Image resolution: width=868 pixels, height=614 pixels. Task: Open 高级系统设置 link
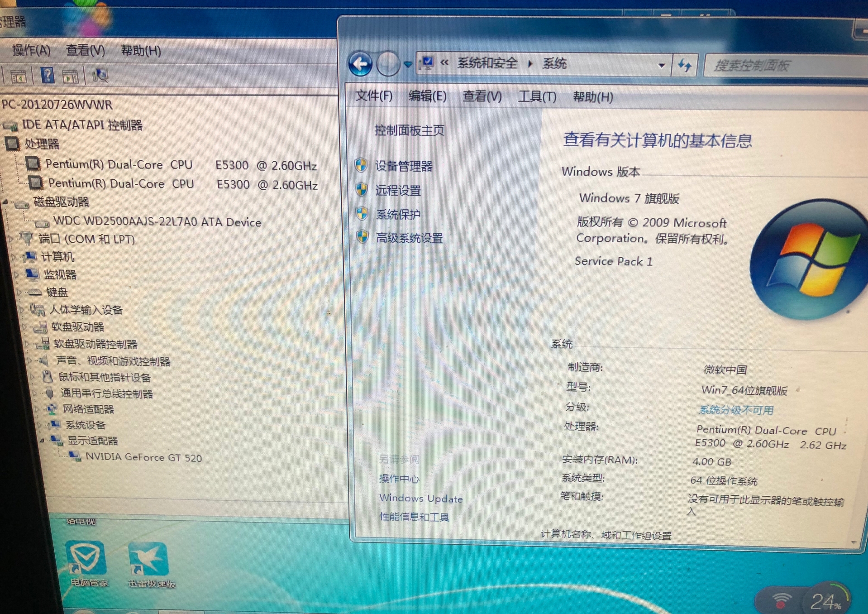[x=410, y=238]
